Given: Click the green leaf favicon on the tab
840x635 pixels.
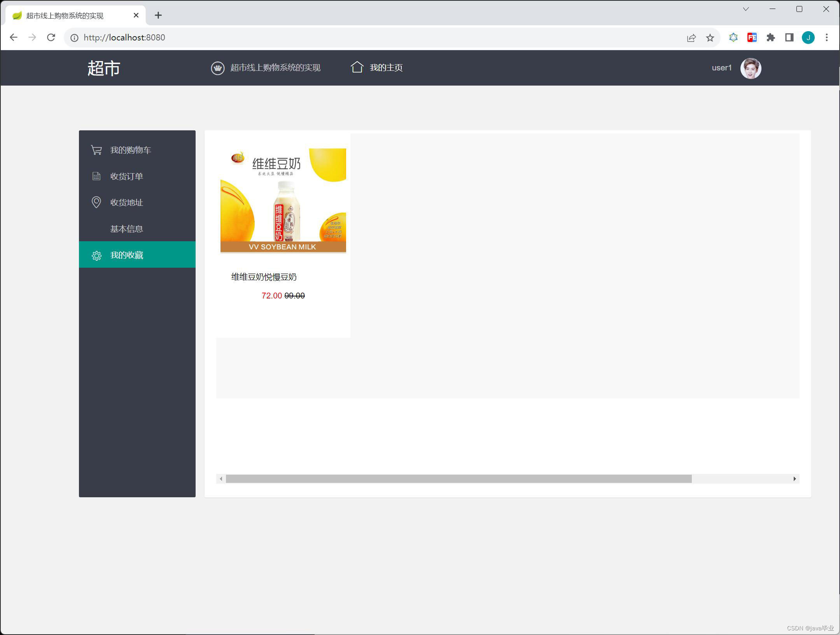Looking at the screenshot, I should click(17, 16).
